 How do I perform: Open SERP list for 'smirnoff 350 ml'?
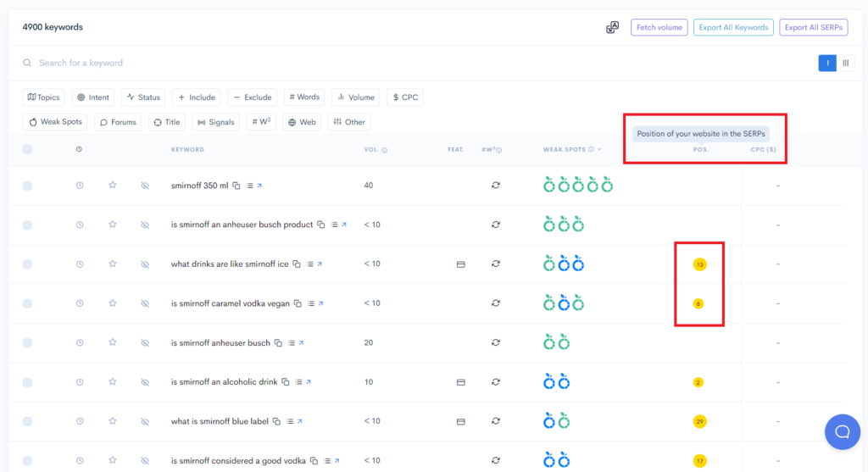[x=250, y=186]
